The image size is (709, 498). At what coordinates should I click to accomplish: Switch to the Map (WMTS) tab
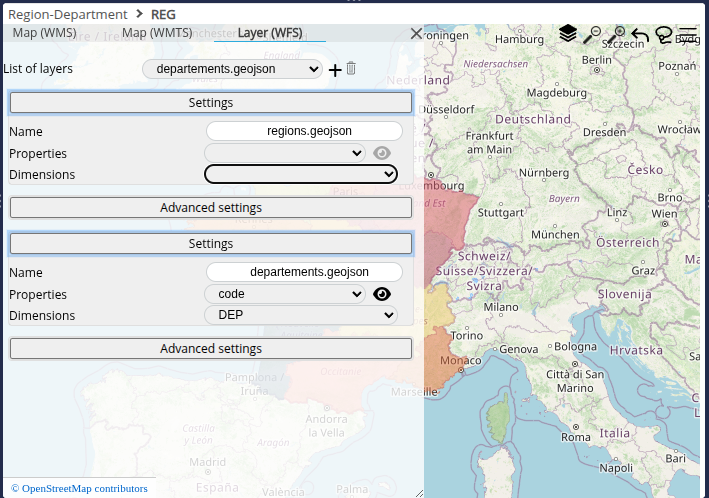tap(158, 32)
